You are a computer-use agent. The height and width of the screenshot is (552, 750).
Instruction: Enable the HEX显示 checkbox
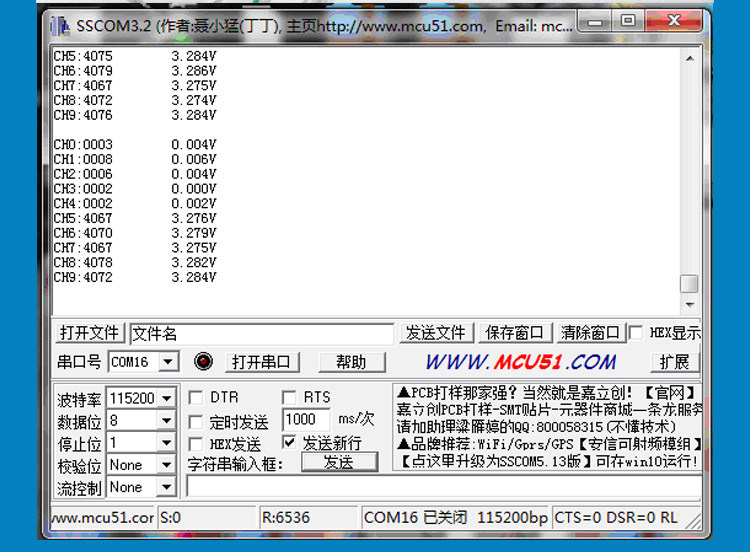tap(636, 332)
